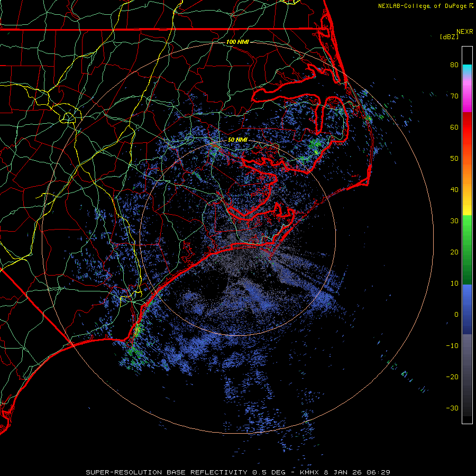Click the -20 value on the dBZ scale
The height and width of the screenshot is (476, 476).
pos(452,377)
